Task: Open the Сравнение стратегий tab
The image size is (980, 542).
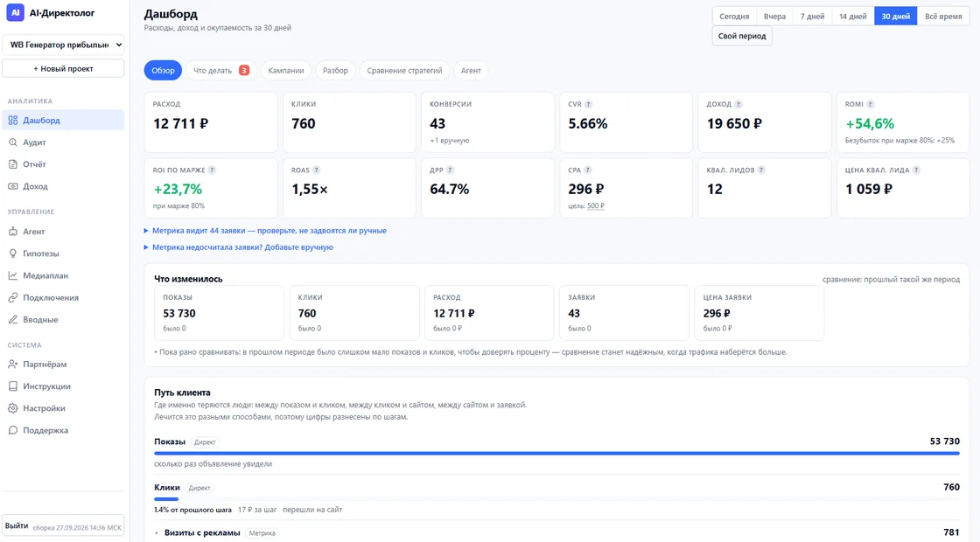Action: click(x=404, y=71)
